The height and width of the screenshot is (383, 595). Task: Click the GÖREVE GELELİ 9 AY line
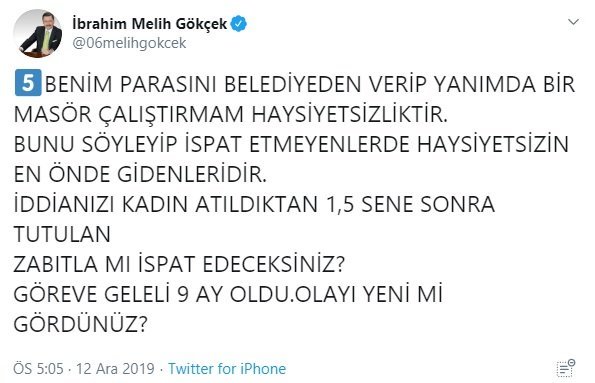pyautogui.click(x=228, y=294)
